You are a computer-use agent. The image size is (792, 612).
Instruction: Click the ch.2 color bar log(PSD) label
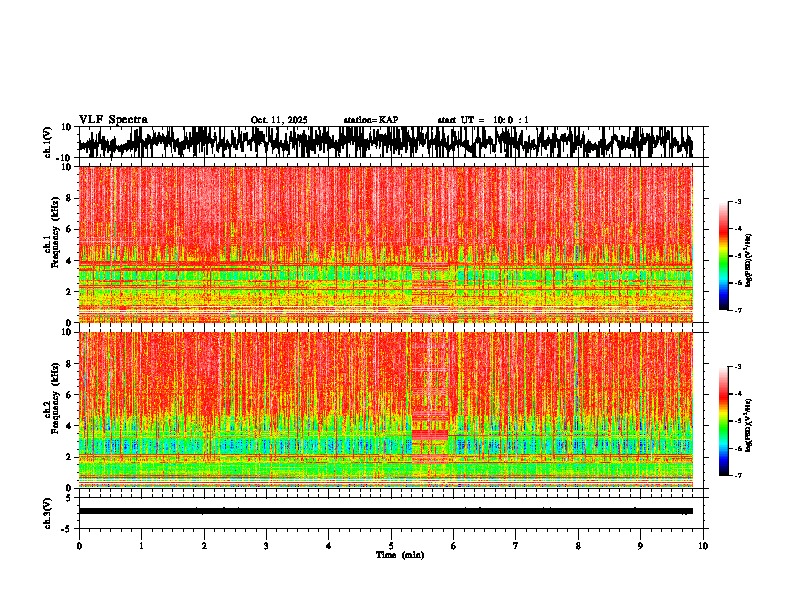749,425
